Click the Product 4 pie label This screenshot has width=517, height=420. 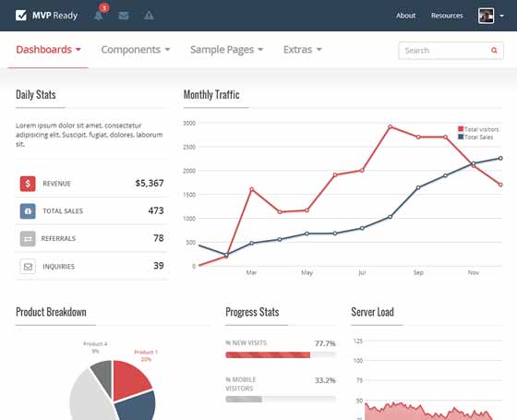[x=95, y=347]
